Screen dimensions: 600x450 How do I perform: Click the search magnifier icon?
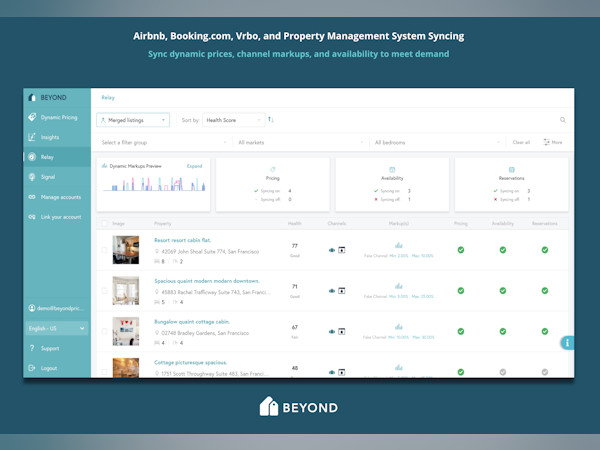pyautogui.click(x=562, y=120)
